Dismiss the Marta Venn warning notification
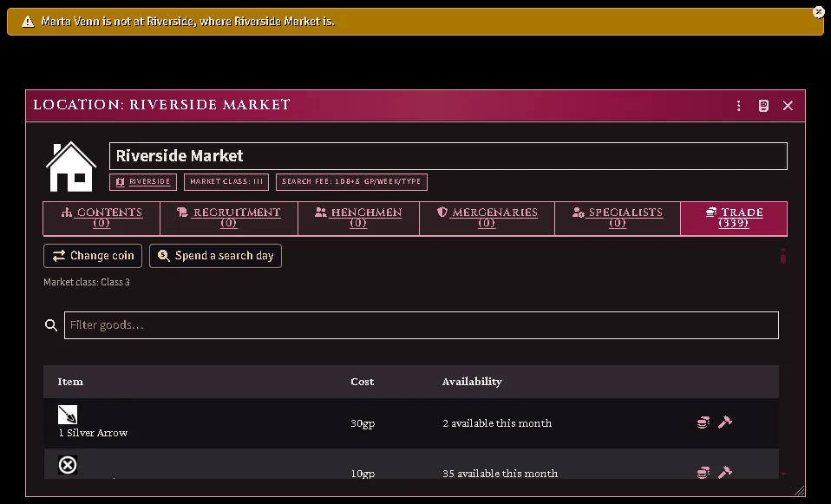 tap(818, 11)
